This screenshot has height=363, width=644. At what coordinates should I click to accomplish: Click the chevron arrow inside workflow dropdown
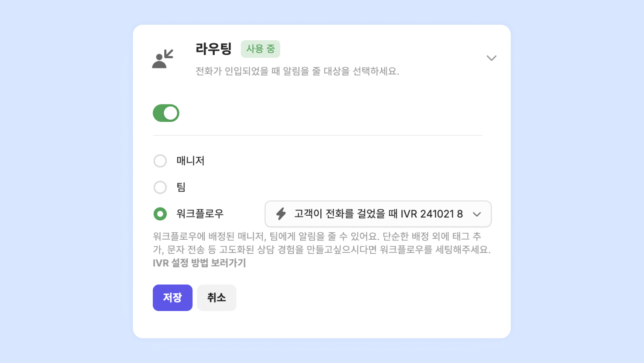click(x=477, y=214)
